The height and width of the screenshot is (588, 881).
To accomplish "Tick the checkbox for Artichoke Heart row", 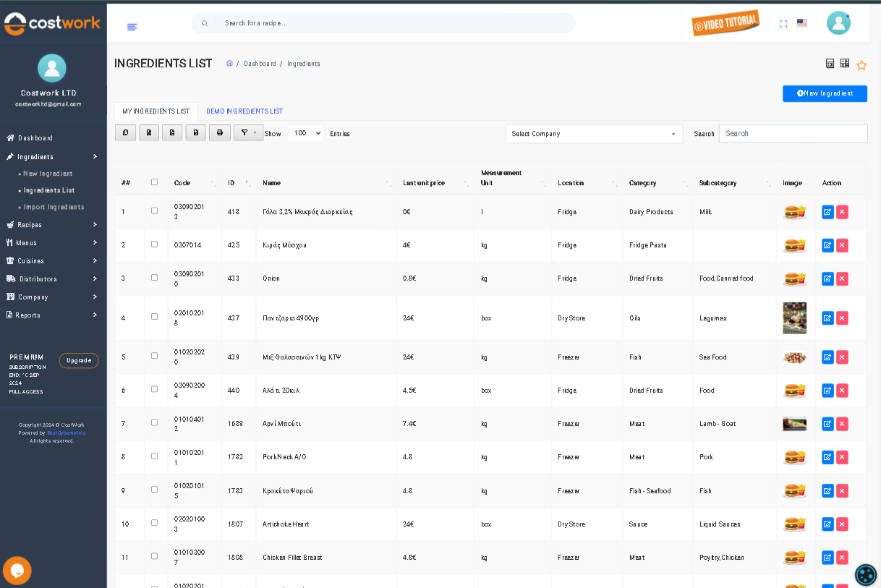I will [x=154, y=523].
